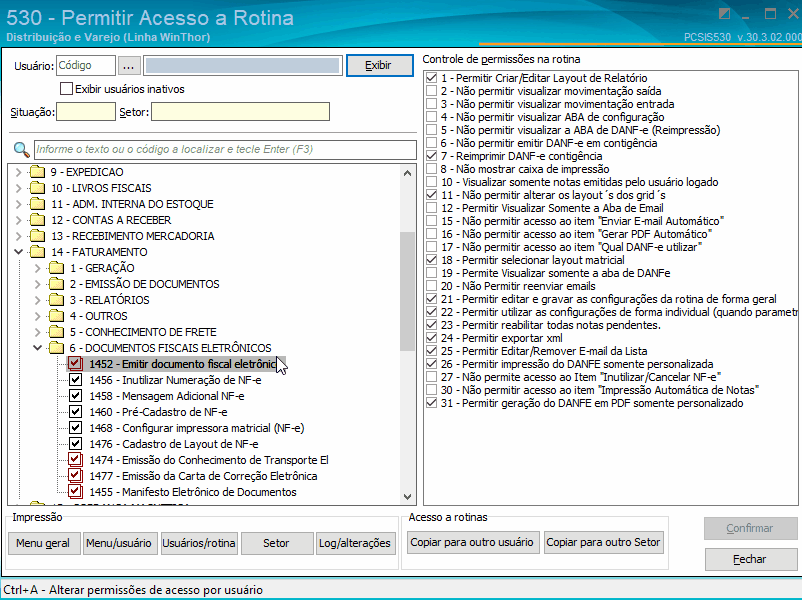Uncheck permission 7 Reimprimir DANF-e contigência
This screenshot has height=600, width=802.
[x=432, y=156]
